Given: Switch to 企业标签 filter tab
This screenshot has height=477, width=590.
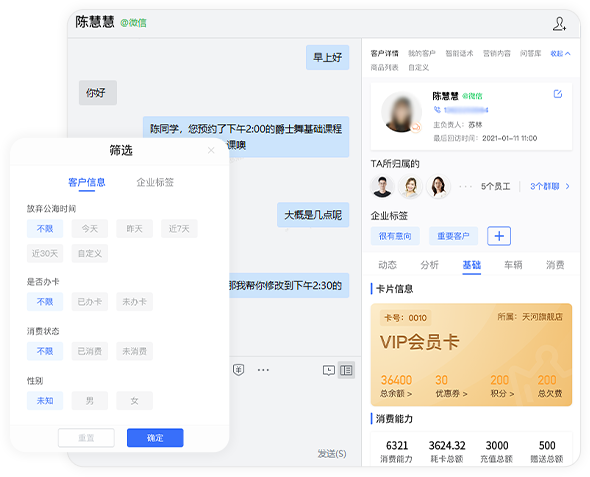Looking at the screenshot, I should 155,182.
